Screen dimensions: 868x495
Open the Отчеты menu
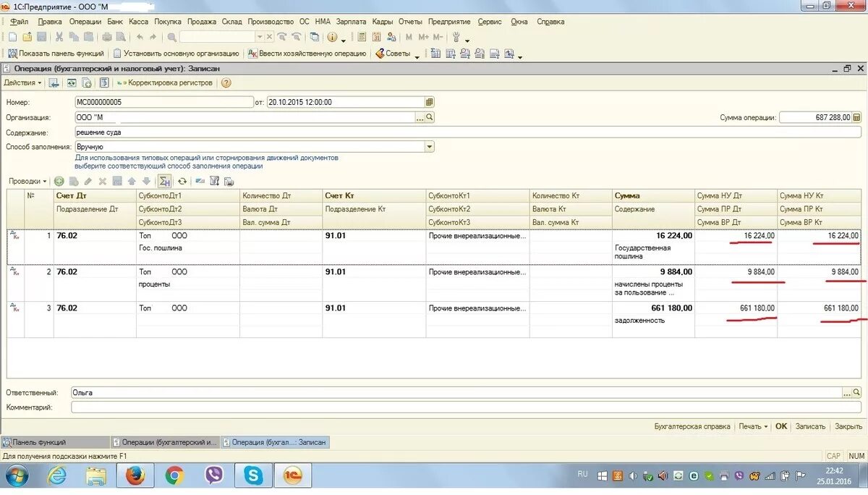point(411,22)
